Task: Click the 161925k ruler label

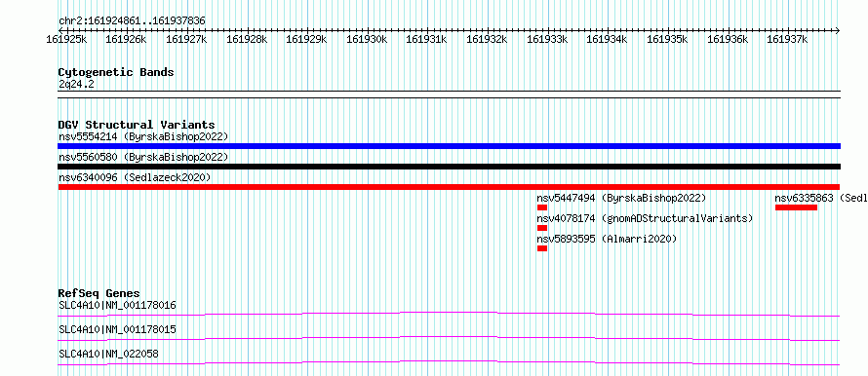Action: tap(66, 39)
